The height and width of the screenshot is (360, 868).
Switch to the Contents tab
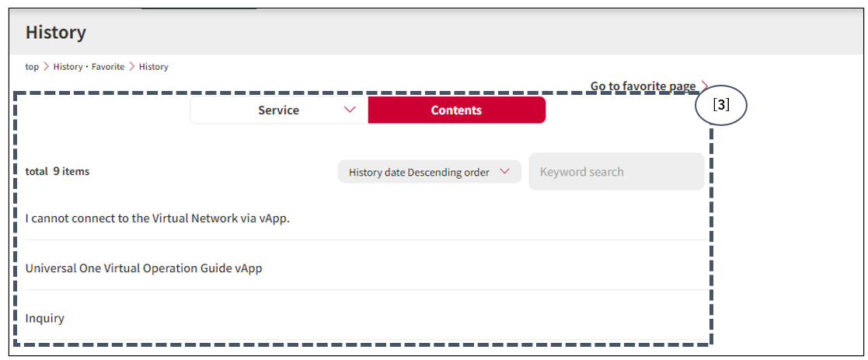[457, 110]
